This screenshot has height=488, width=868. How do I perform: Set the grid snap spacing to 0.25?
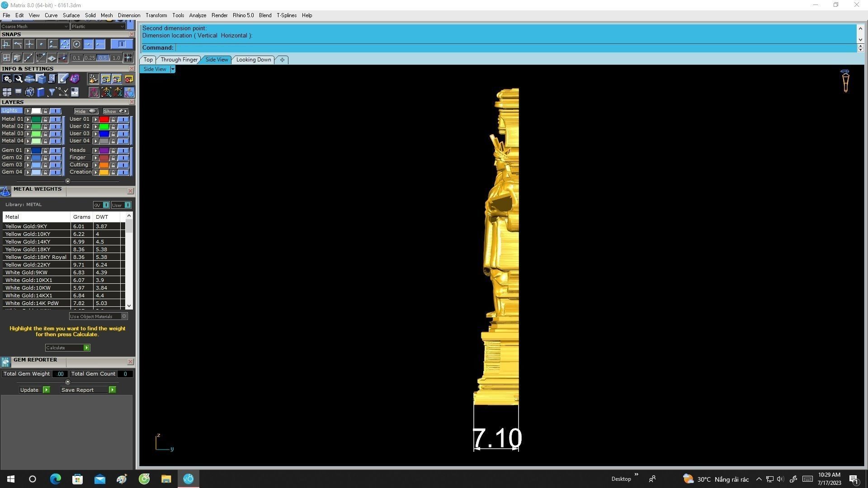pos(90,58)
